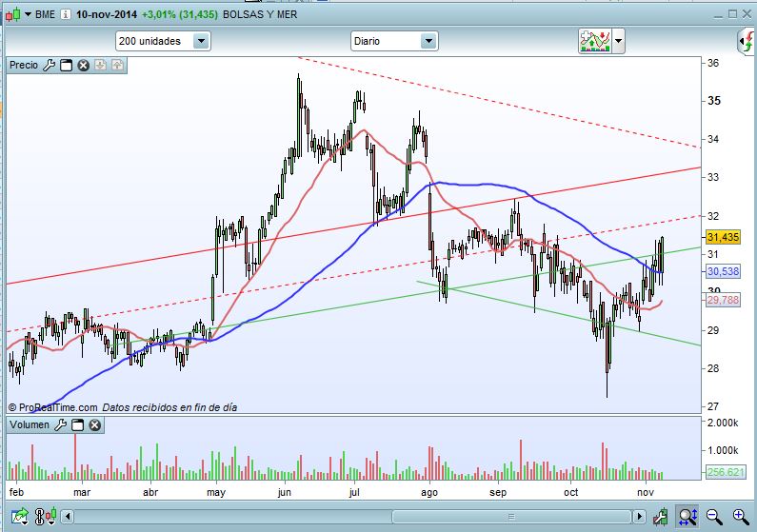Click the horizontal scrollbar thumb
The height and width of the screenshot is (532, 757).
pyautogui.click(x=511, y=517)
